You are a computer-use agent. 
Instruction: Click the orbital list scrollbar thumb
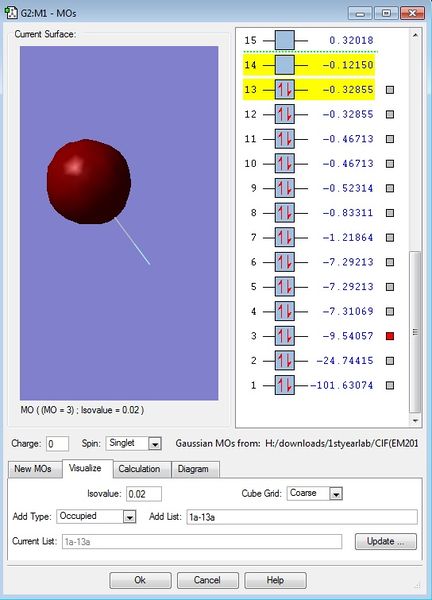pyautogui.click(x=415, y=332)
